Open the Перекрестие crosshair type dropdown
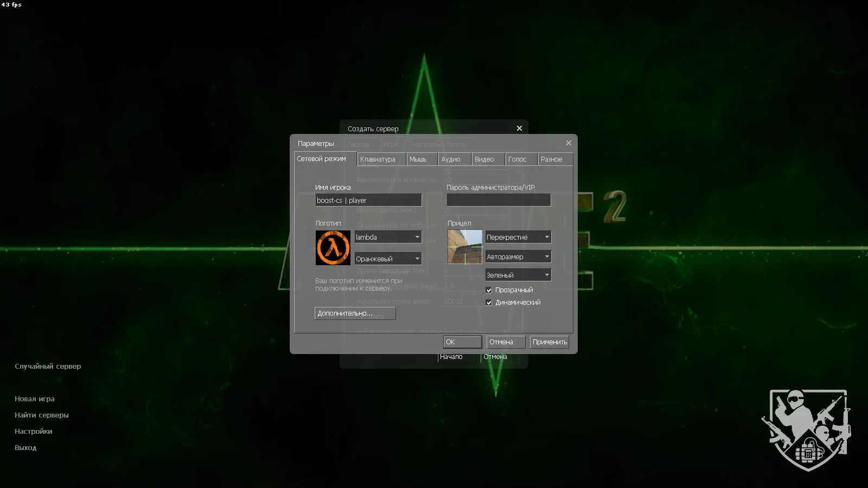This screenshot has width=868, height=488. click(518, 237)
